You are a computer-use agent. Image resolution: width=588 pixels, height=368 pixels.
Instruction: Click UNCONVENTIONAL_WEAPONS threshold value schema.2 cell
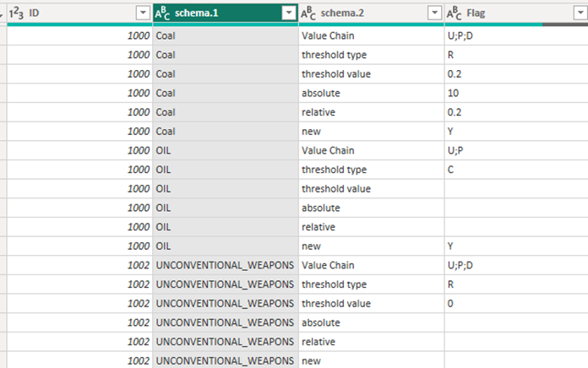[x=371, y=304]
